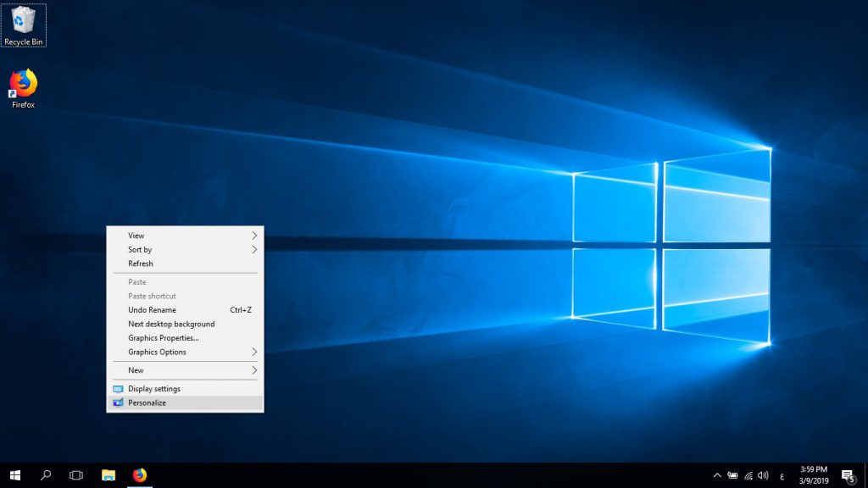
Task: Open taskbar search magnifier
Action: pyautogui.click(x=46, y=475)
